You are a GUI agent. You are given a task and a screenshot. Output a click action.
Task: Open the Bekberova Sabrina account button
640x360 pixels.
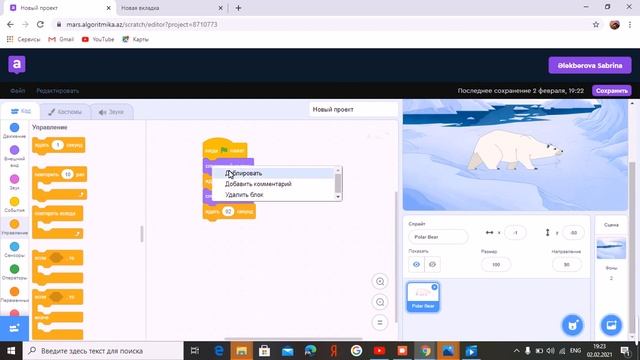(590, 65)
